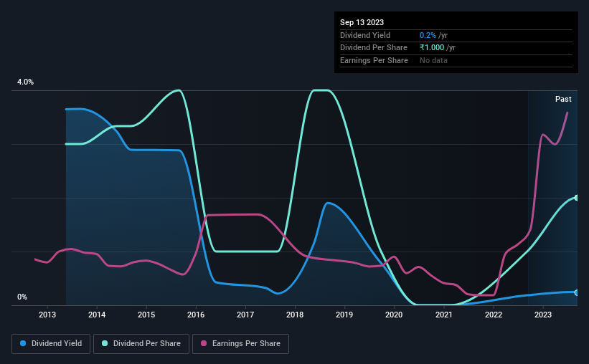Click the ₹1.000 dividend per share value
Screen dimensions: 589x364
coord(432,48)
